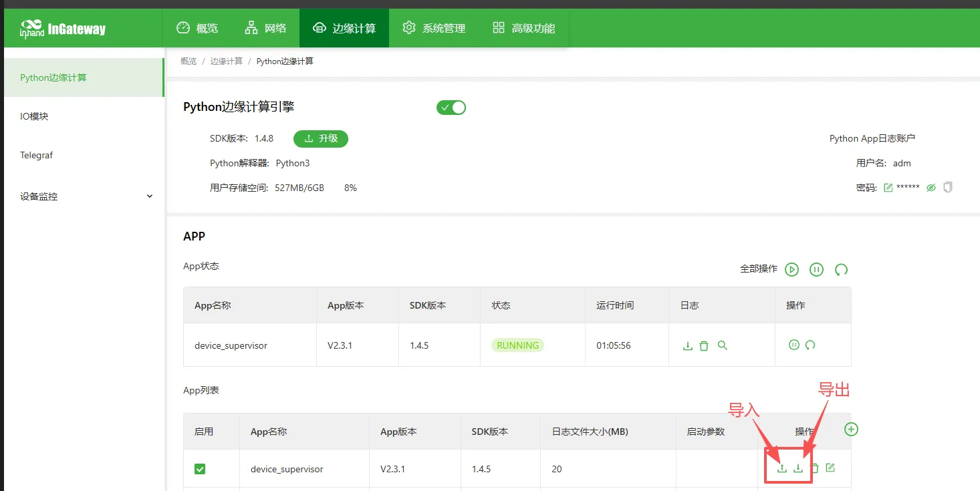Delete device_supervisor from App list
980x491 pixels.
click(x=814, y=468)
